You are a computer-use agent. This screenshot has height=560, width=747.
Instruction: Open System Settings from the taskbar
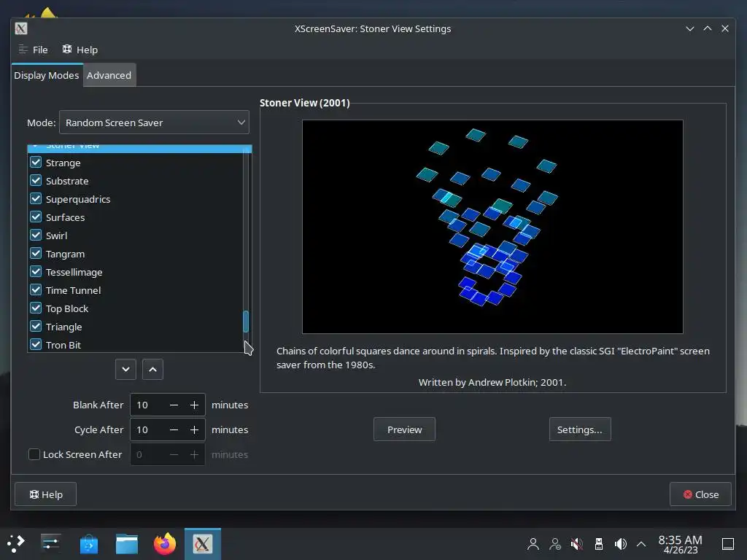[50, 543]
